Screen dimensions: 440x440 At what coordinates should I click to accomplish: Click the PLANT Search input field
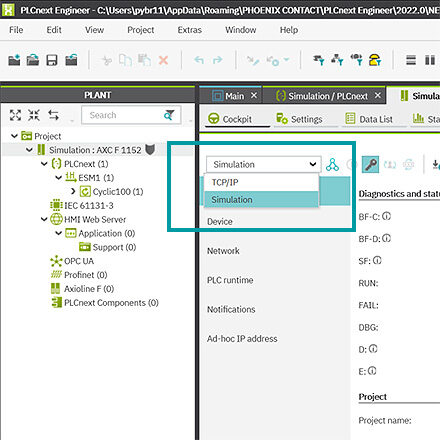125,115
